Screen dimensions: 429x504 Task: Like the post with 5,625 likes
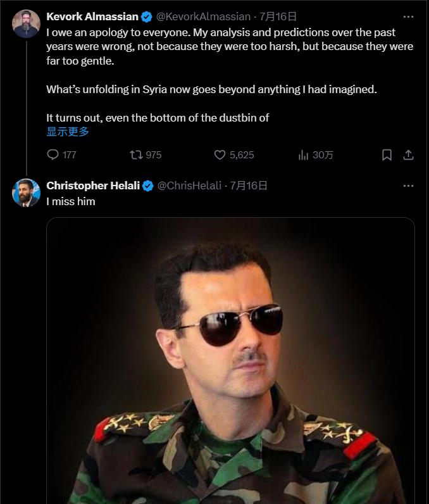point(220,155)
